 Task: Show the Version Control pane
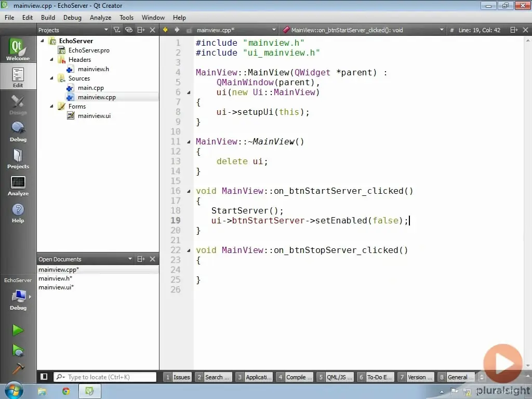pyautogui.click(x=416, y=377)
